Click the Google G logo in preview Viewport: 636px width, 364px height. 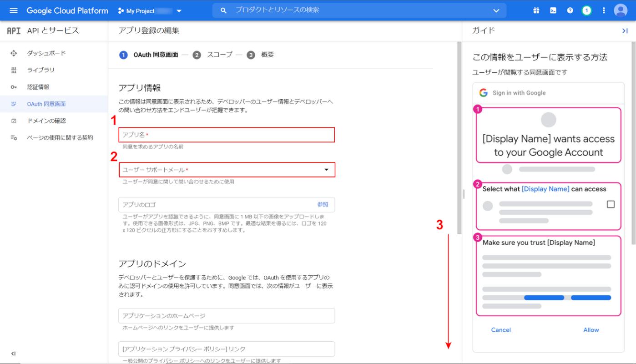[483, 93]
